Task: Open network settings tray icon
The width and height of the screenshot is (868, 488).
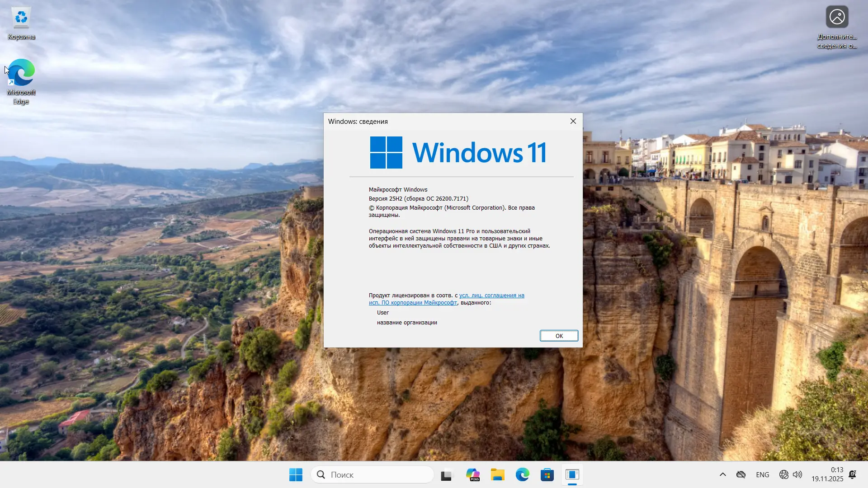Action: (783, 474)
